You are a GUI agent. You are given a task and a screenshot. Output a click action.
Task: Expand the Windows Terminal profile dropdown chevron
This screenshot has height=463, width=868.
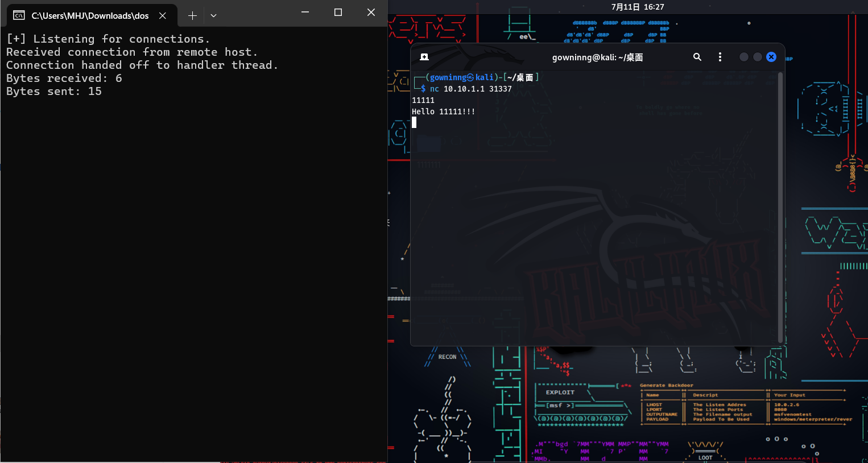[213, 16]
